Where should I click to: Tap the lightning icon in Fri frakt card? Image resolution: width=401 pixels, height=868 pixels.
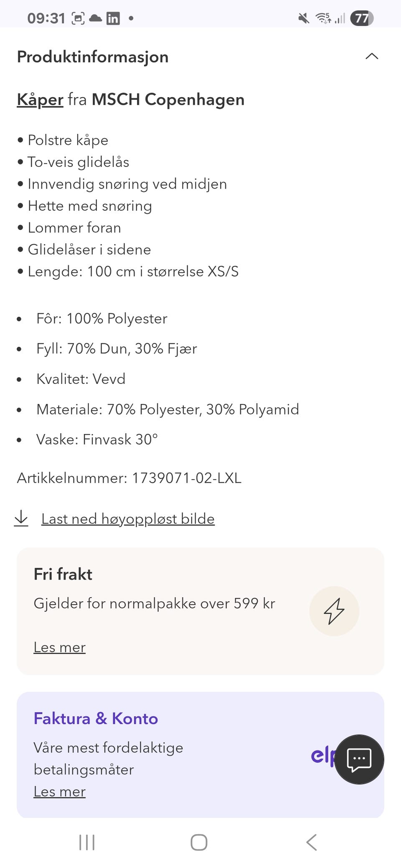pyautogui.click(x=334, y=611)
